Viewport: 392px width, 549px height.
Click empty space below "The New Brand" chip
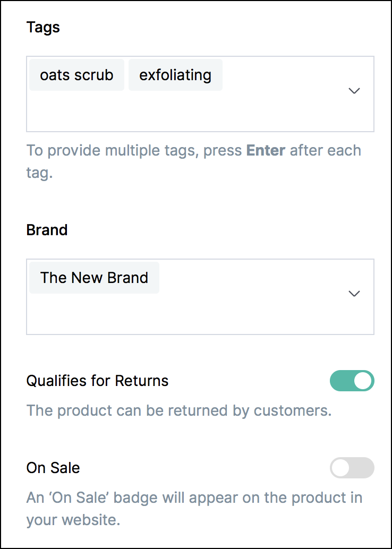point(159,317)
